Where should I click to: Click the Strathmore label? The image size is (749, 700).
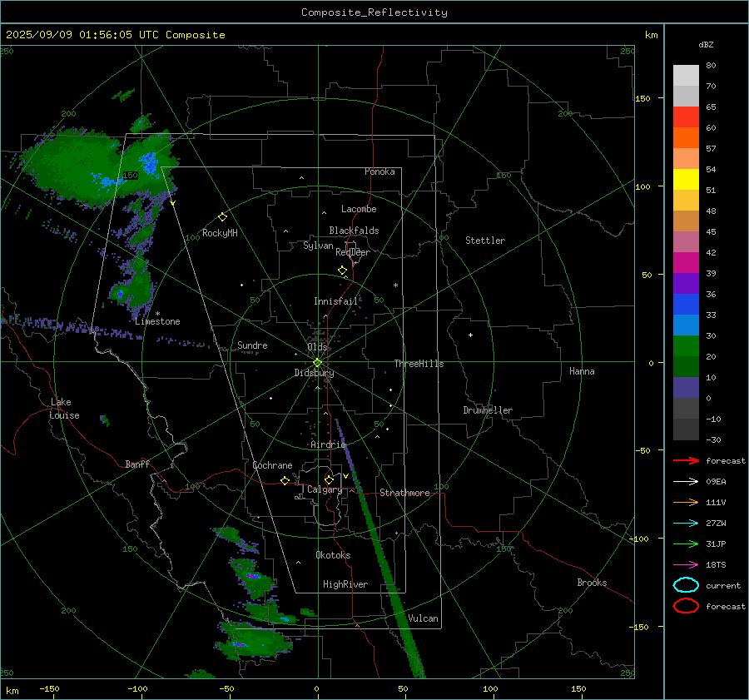(404, 493)
